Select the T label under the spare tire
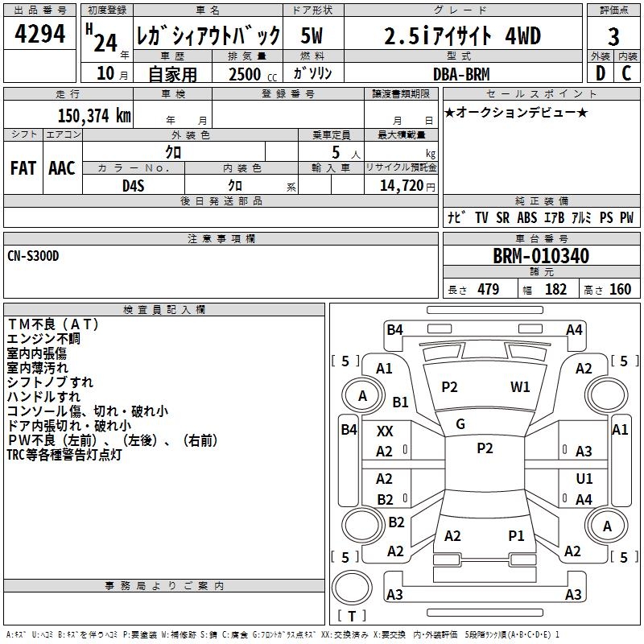This screenshot has width=644, height=644. click(x=352, y=616)
